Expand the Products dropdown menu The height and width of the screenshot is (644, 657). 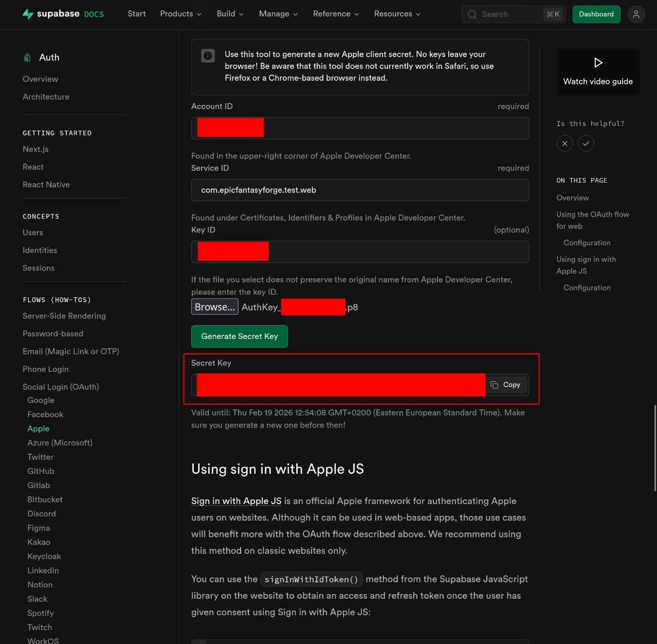point(180,14)
